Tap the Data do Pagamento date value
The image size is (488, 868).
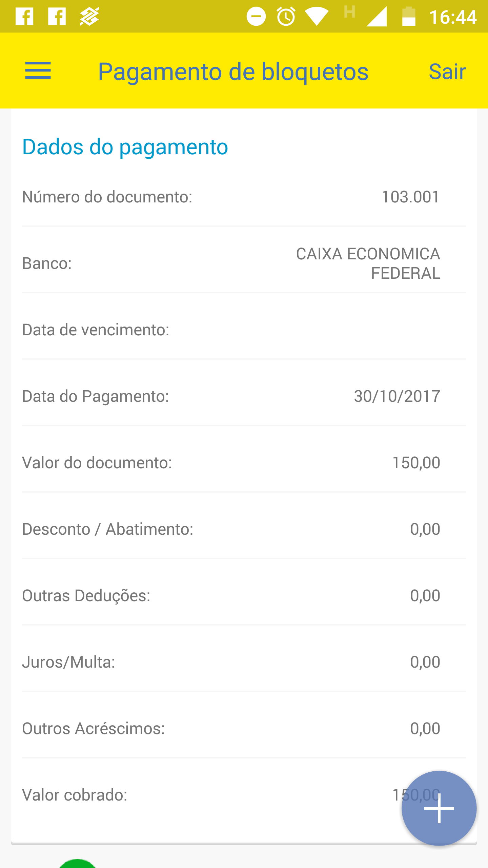click(397, 396)
